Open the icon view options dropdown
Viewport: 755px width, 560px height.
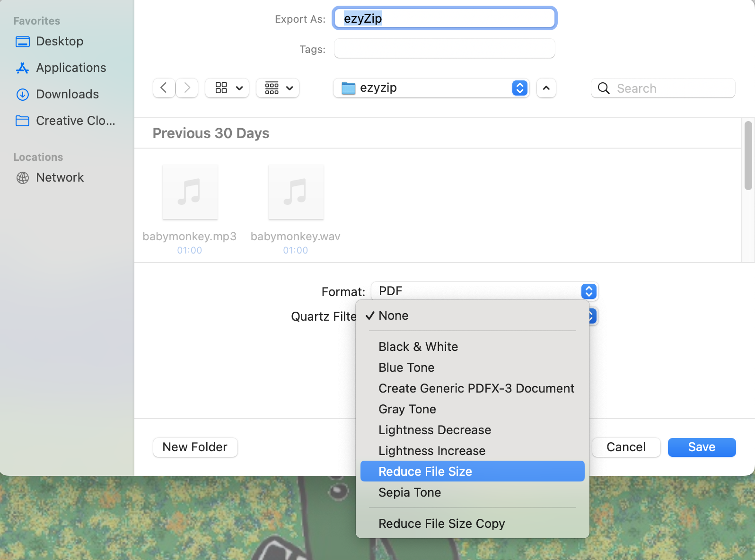pos(227,88)
